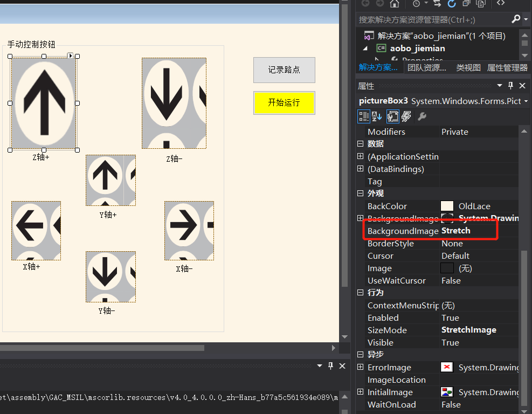The height and width of the screenshot is (414, 532).
Task: Expand the (ApplicationSettings) property node
Action: tap(360, 156)
